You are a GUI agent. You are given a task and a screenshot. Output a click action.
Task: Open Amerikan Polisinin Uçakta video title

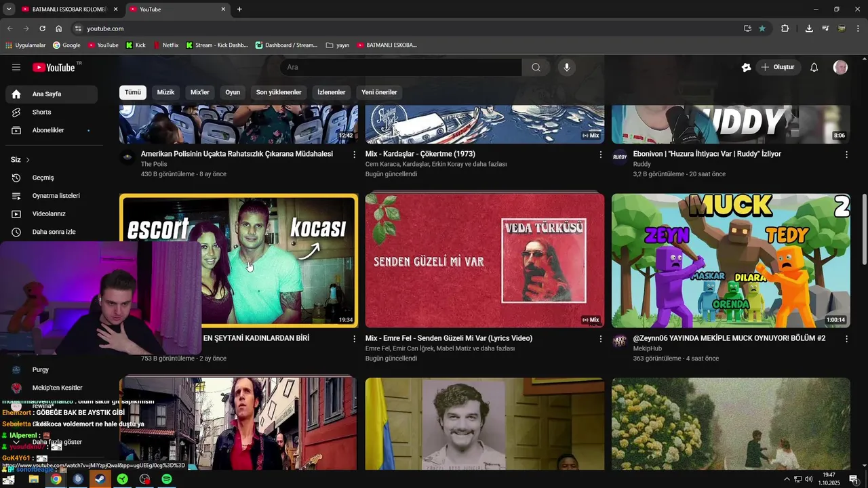[x=237, y=154]
